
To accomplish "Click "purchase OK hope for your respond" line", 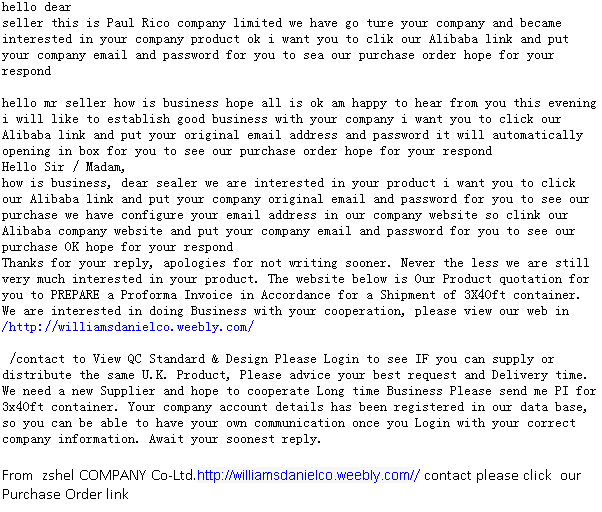I will click(117, 247).
